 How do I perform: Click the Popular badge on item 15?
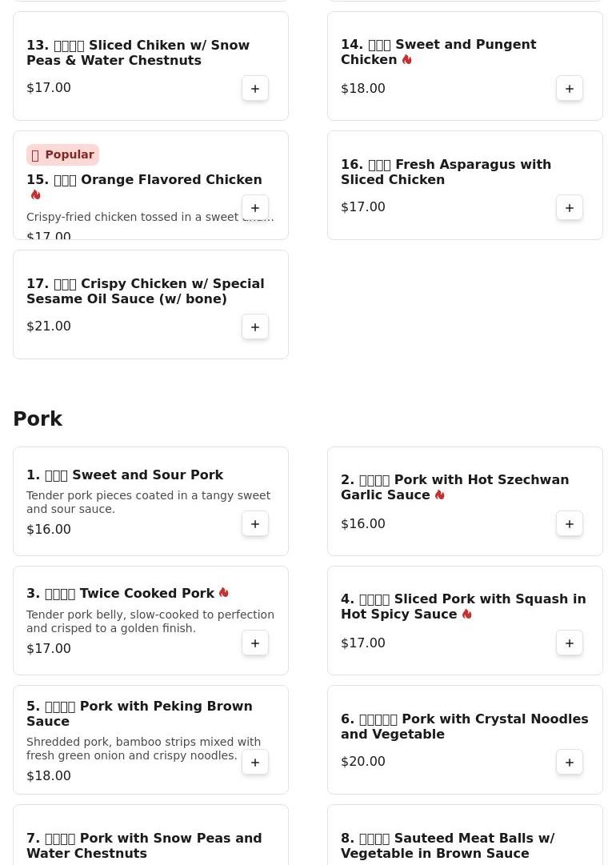[62, 154]
